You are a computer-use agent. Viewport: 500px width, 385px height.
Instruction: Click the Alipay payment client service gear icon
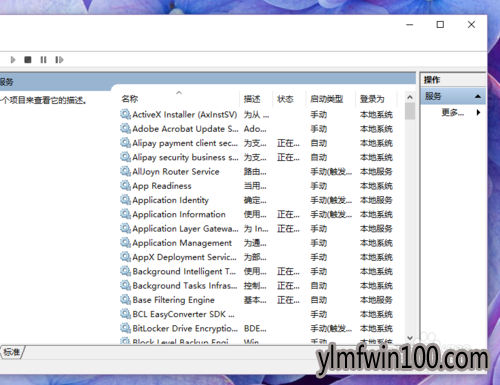tap(125, 143)
